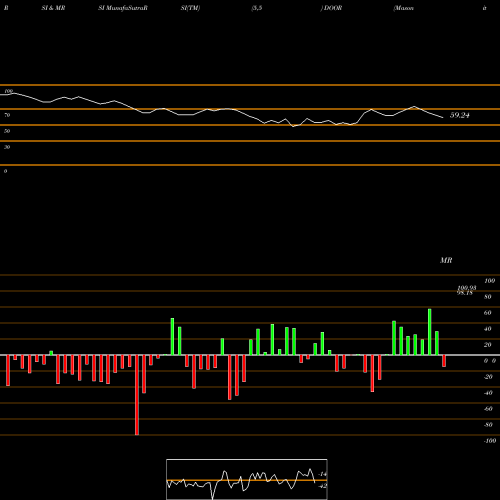500x500 pixels.
Task: Click the RSI axis label 50
Action: click(7, 131)
